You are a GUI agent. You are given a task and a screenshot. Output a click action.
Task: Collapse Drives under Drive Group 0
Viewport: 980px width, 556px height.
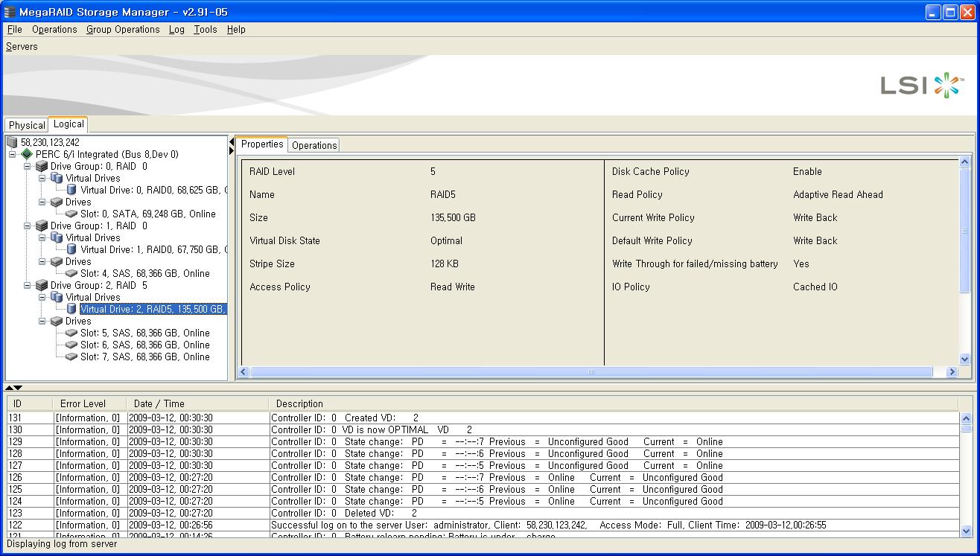42,202
